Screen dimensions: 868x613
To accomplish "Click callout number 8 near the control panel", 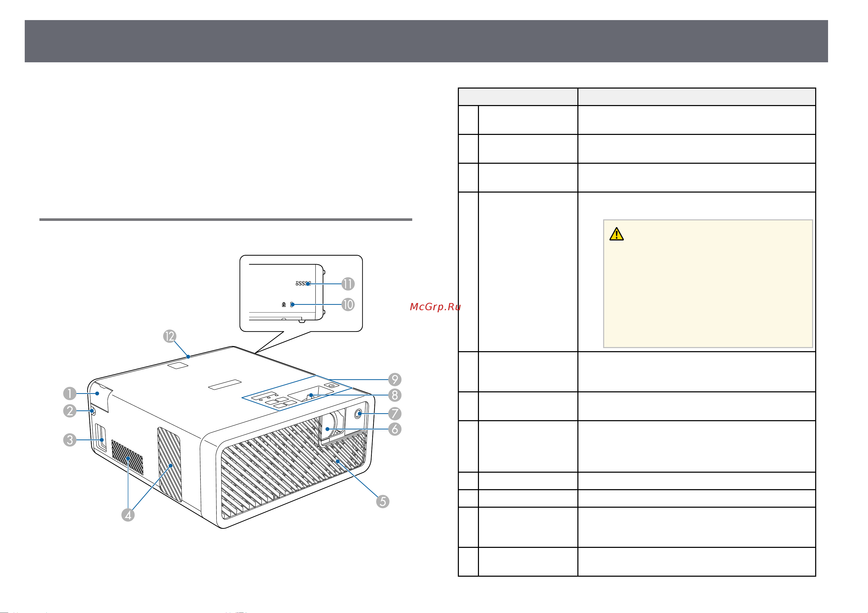I will pyautogui.click(x=395, y=395).
